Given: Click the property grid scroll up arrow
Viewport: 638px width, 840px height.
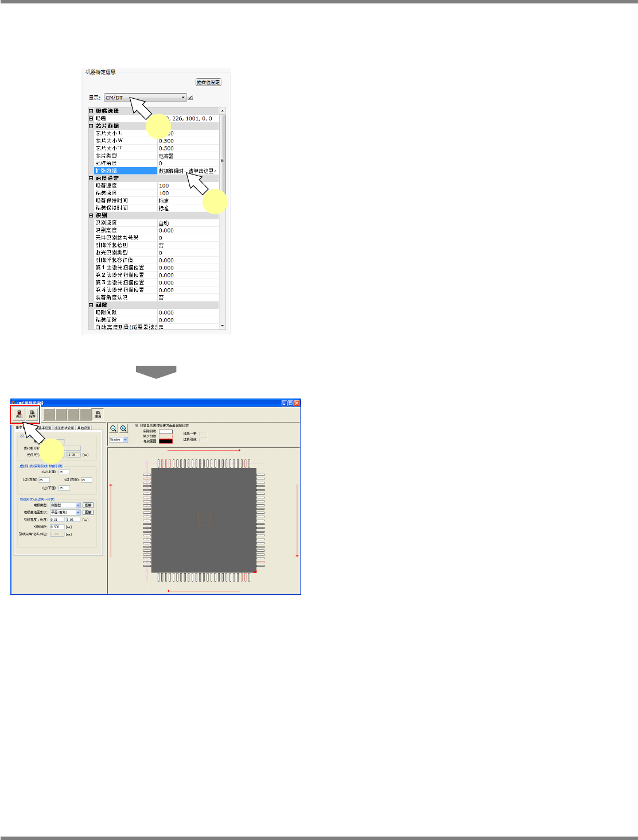Looking at the screenshot, I should point(223,110).
